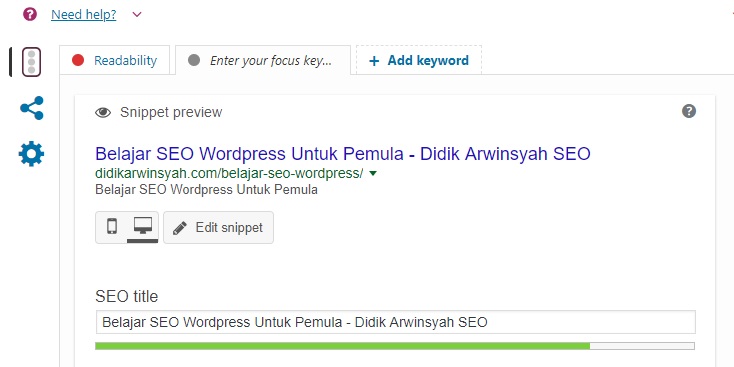The height and width of the screenshot is (367, 734).
Task: Open the traffic light content optimization icon
Action: coord(32,62)
